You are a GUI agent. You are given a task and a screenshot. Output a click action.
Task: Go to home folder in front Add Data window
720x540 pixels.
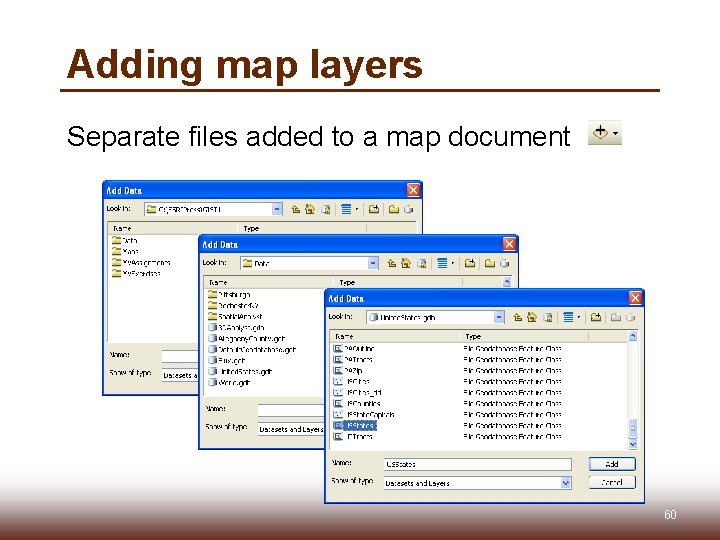click(x=532, y=317)
